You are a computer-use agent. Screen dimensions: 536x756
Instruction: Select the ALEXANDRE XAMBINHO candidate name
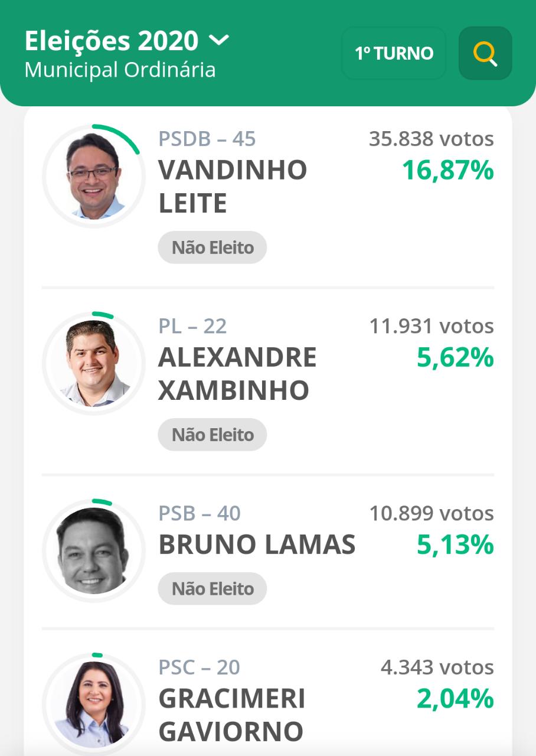point(237,374)
